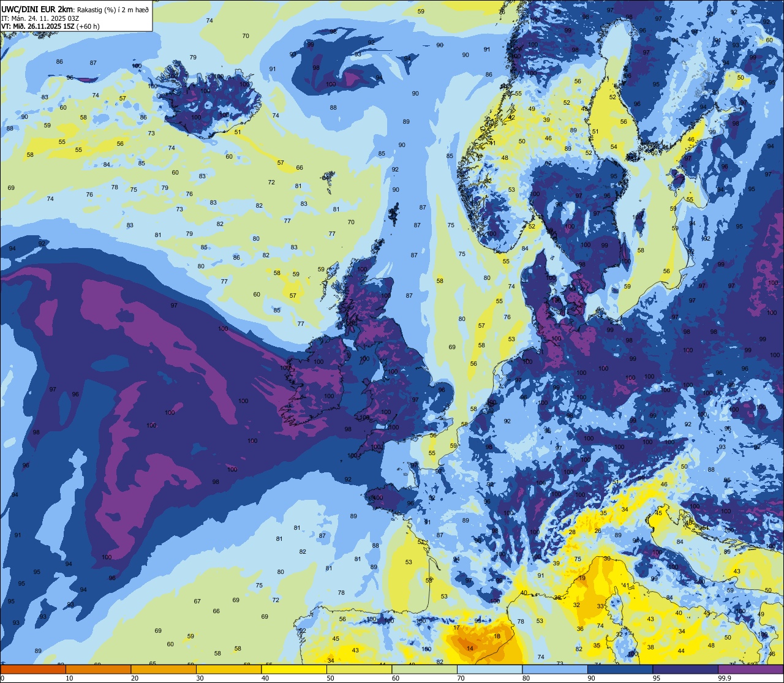Click the humidity value '14' on the map
The image size is (784, 683).
pos(470,648)
